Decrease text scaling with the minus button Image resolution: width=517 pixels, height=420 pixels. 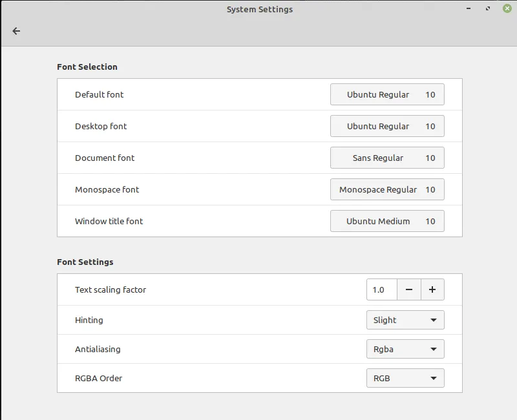pos(409,290)
